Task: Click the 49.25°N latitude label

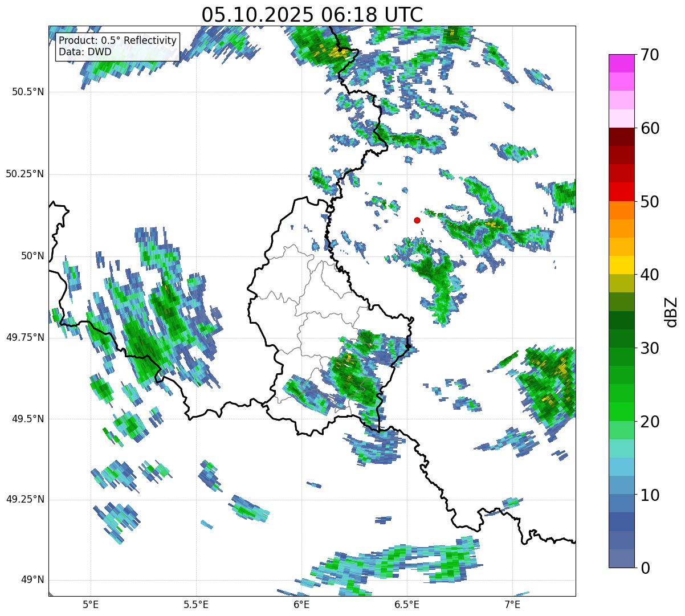Action: (x=25, y=499)
